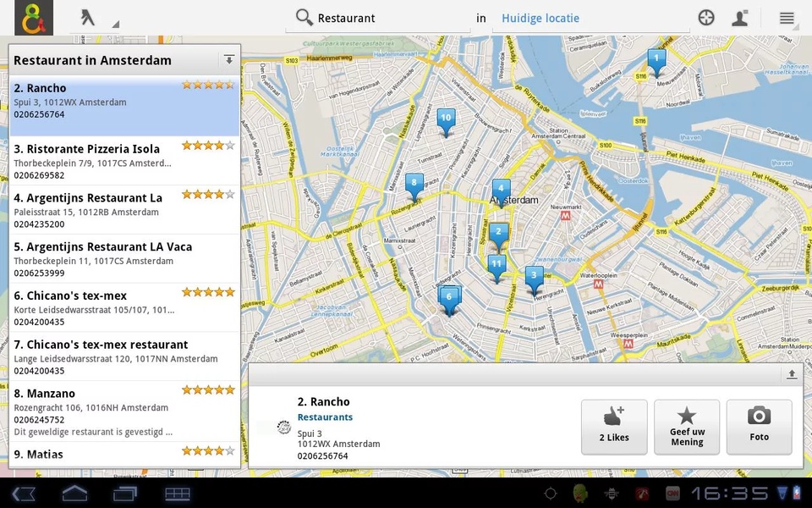Open the Manzano result
The height and width of the screenshot is (508, 812).
coord(124,411)
